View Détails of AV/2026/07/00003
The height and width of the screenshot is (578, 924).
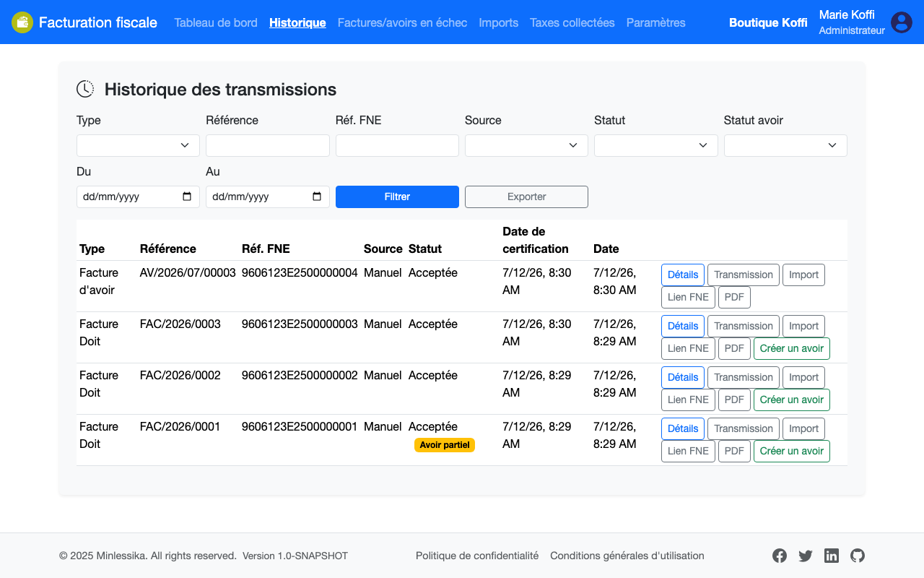tap(683, 275)
